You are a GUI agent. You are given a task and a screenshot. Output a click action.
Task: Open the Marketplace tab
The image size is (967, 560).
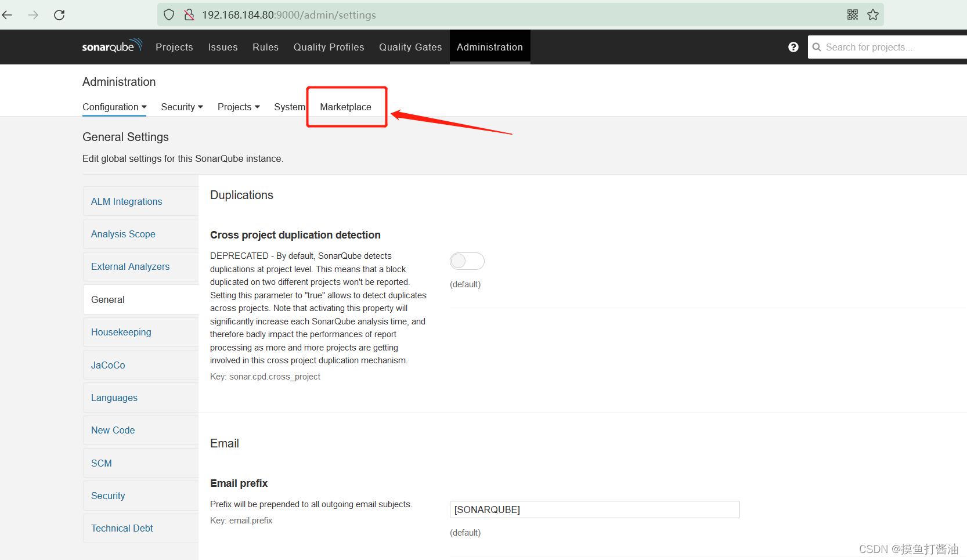(x=345, y=107)
